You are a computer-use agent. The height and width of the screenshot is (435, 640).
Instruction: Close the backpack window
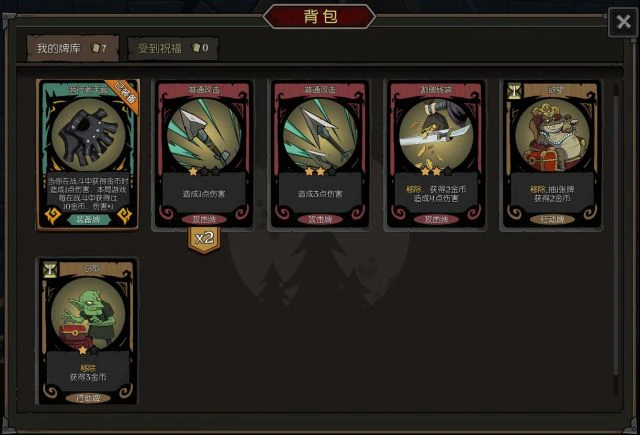(623, 22)
